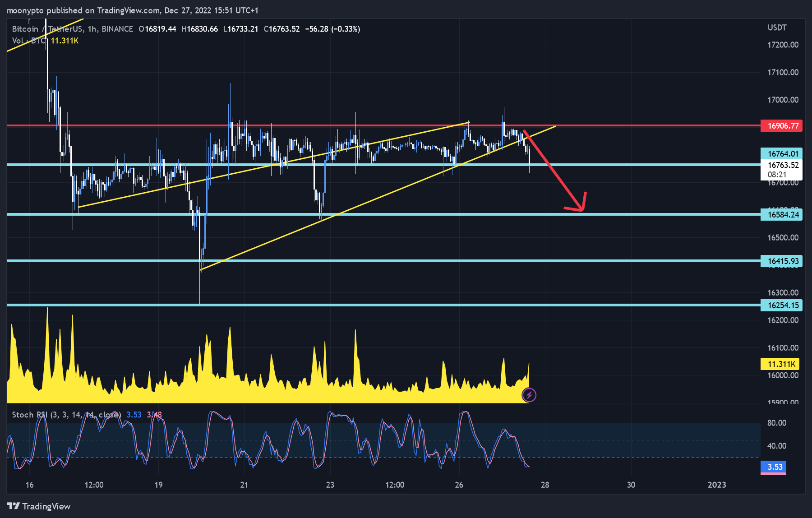Click the 80.00 Stoch RSI axis level
The image size is (812, 518).
(777, 423)
